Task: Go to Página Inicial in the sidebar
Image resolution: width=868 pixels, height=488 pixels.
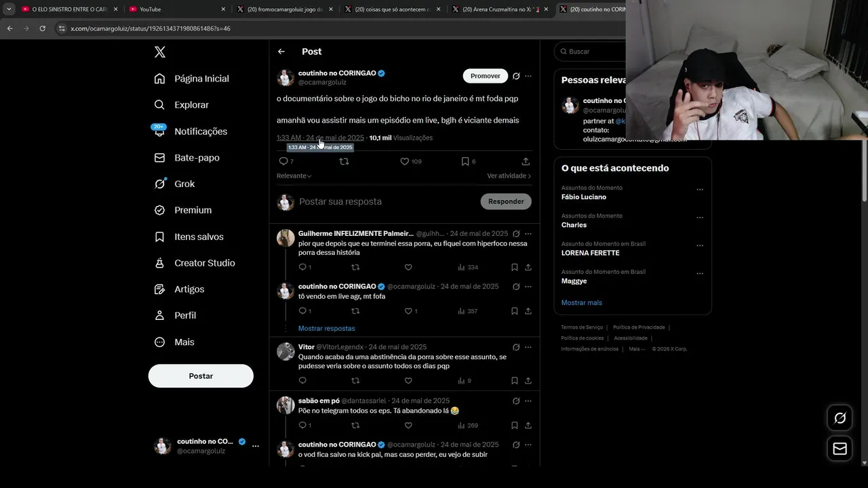Action: pyautogui.click(x=192, y=79)
